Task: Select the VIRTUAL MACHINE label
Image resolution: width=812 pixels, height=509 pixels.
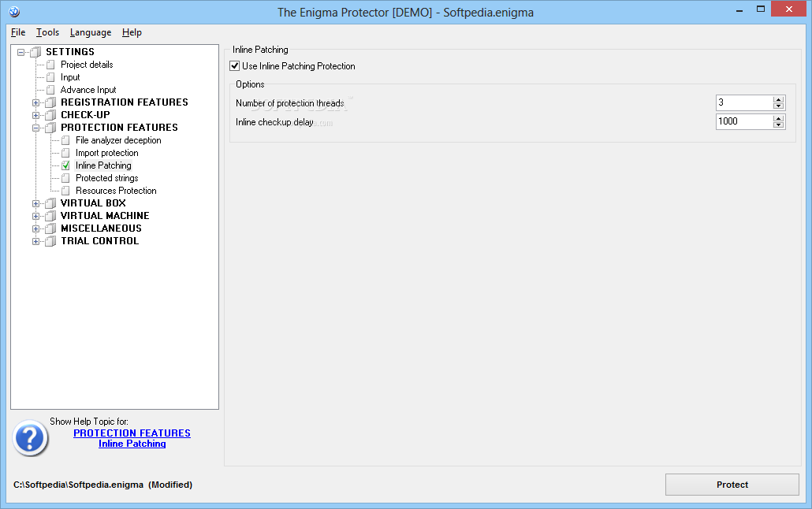Action: click(105, 216)
